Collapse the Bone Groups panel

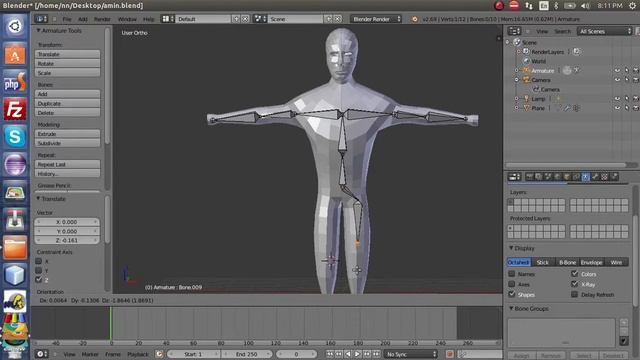(x=511, y=308)
